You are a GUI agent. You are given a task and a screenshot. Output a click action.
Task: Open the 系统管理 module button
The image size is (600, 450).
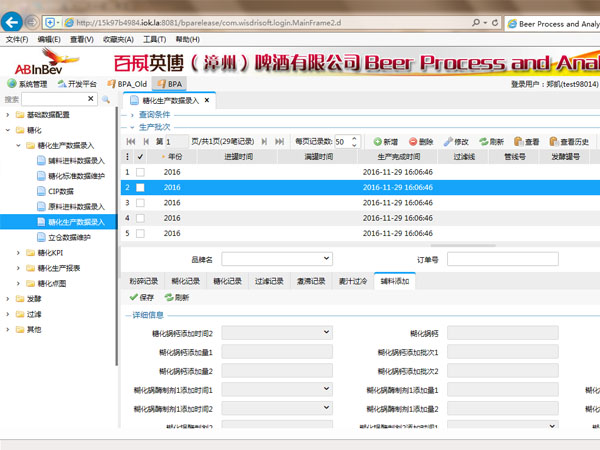tap(28, 85)
